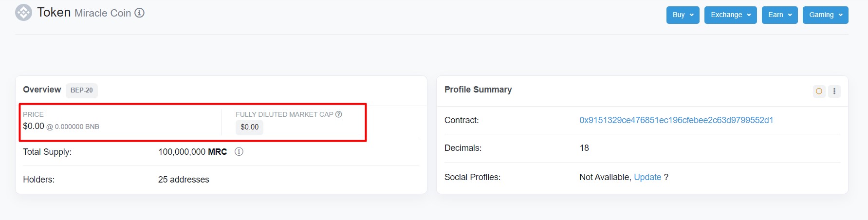Open the contract address link

click(x=676, y=120)
